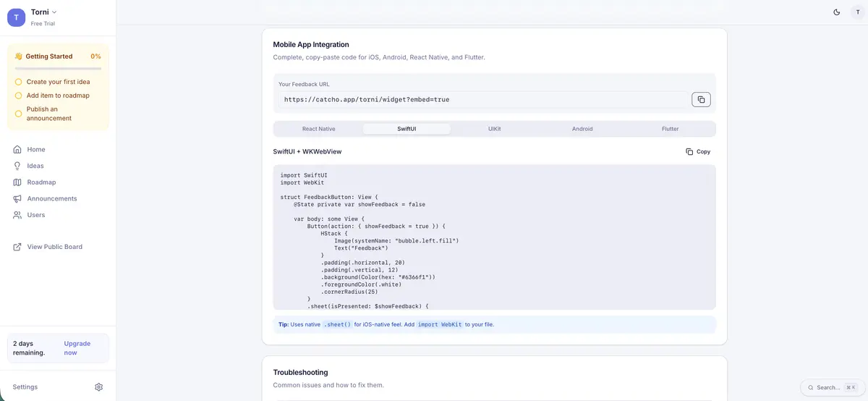
Task: Open Settings label in sidebar footer
Action: pyautogui.click(x=25, y=387)
